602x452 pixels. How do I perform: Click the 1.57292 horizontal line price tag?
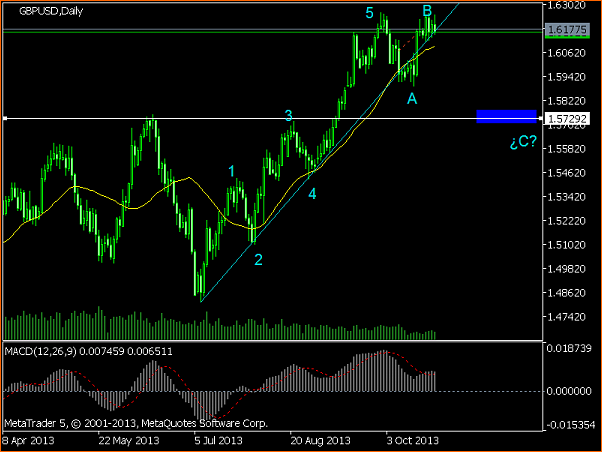pyautogui.click(x=567, y=119)
